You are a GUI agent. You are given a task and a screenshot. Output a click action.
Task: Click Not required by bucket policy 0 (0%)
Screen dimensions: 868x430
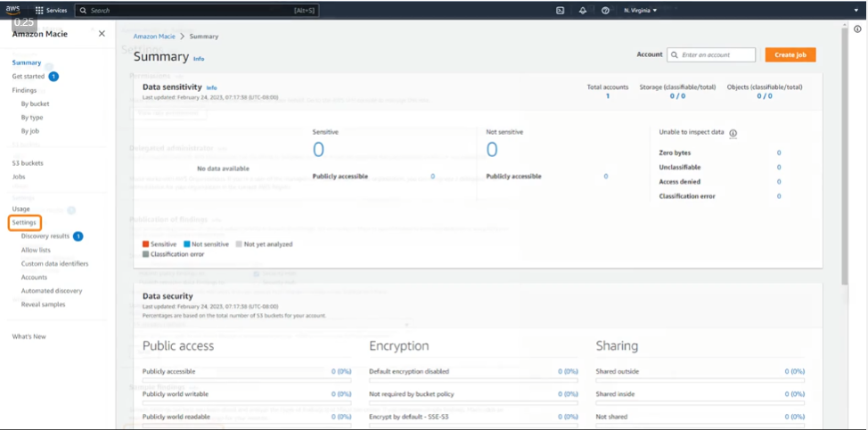(x=568, y=394)
